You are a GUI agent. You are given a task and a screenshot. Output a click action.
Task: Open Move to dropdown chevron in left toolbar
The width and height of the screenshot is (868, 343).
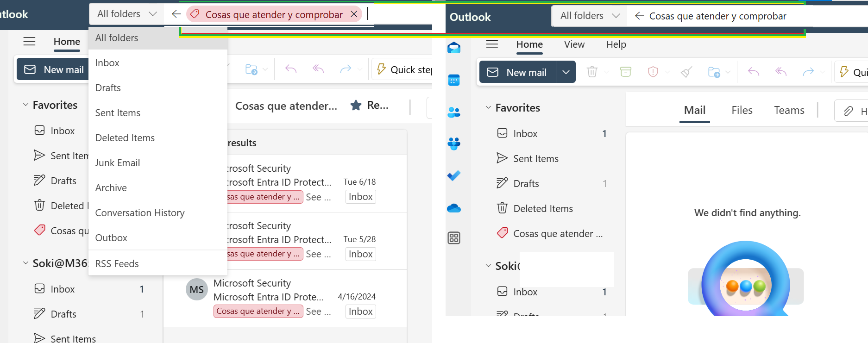(x=265, y=69)
